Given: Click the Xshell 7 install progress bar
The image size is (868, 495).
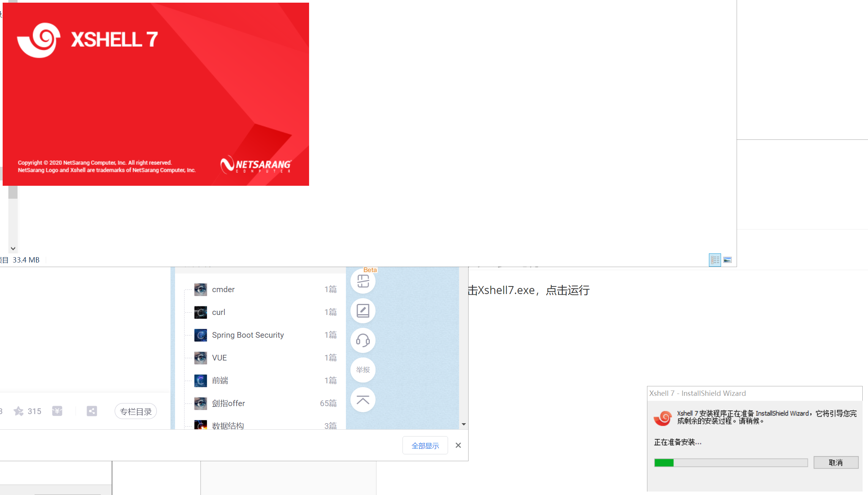Looking at the screenshot, I should tap(731, 462).
